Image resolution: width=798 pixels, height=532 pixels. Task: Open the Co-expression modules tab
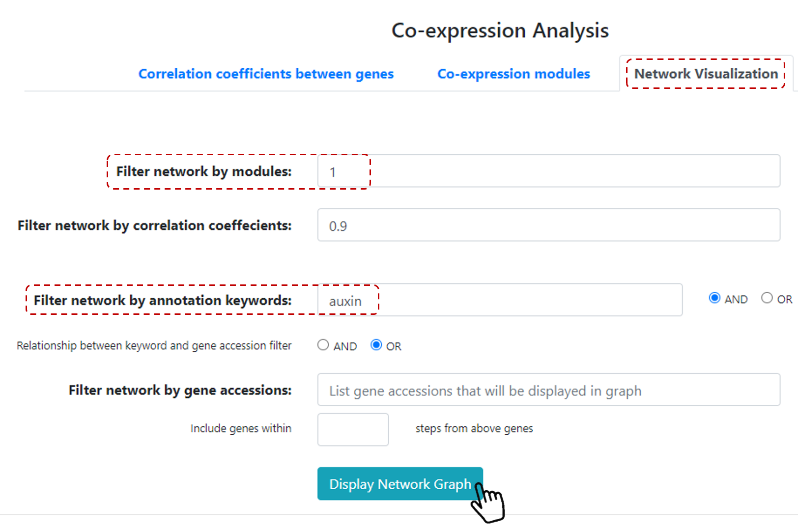[513, 74]
